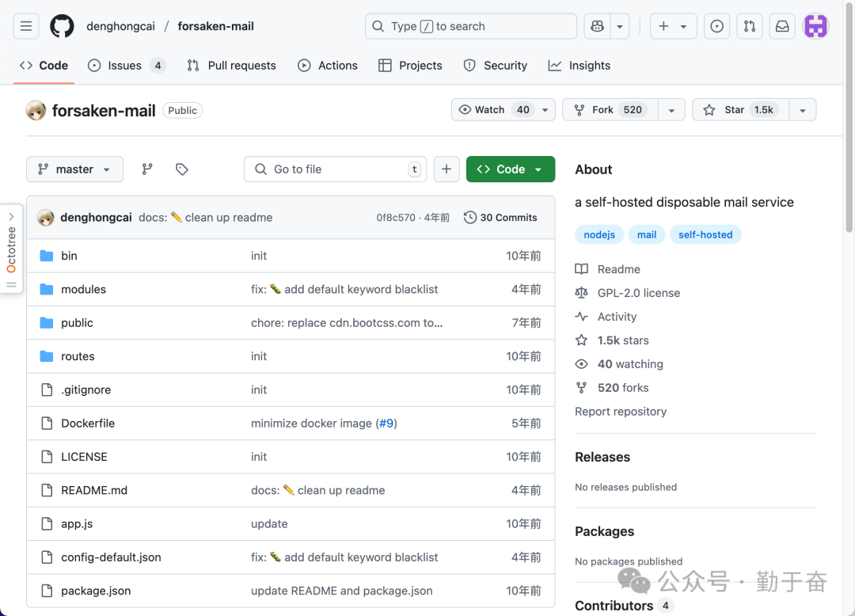This screenshot has height=616, width=855.
Task: Expand the Fork options dropdown arrow
Action: [671, 109]
